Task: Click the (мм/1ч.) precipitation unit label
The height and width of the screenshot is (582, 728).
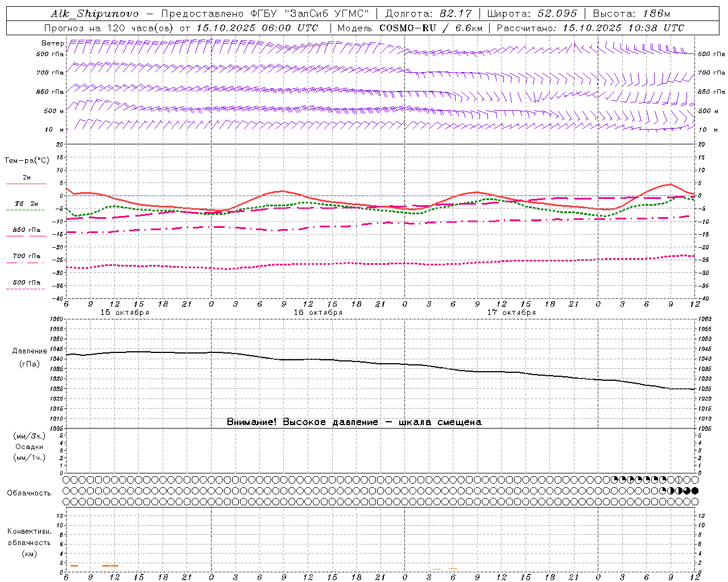Action: 30,458
